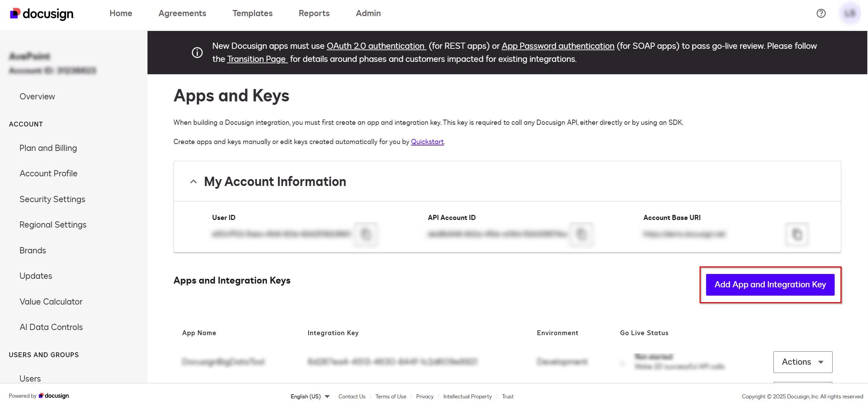Open the Reports menu
Screen dimensions: 868x407
tap(314, 13)
